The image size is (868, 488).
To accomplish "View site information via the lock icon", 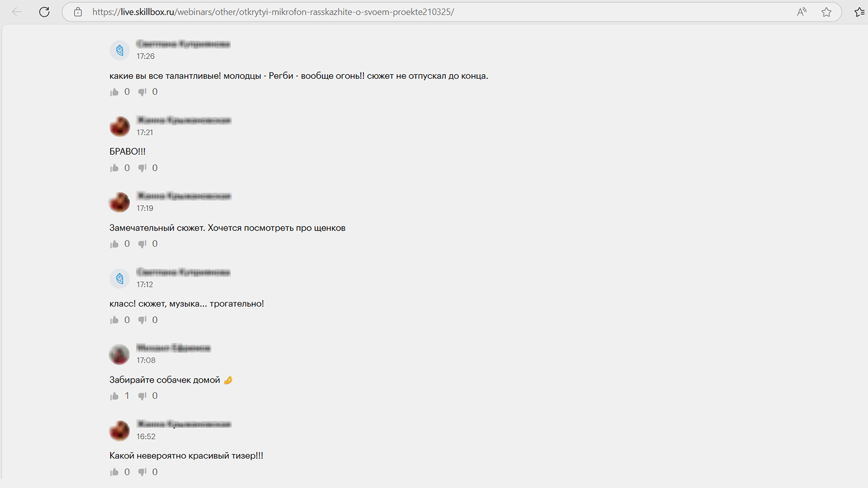I will pyautogui.click(x=78, y=12).
